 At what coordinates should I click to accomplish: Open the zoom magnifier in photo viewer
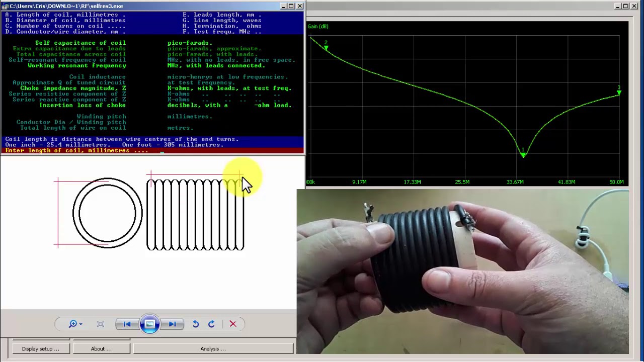pos(73,324)
